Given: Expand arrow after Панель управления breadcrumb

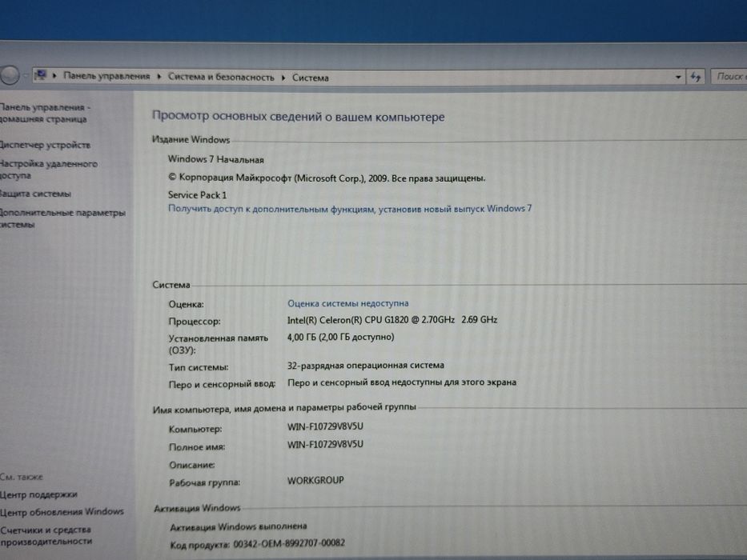Looking at the screenshot, I should (x=159, y=76).
